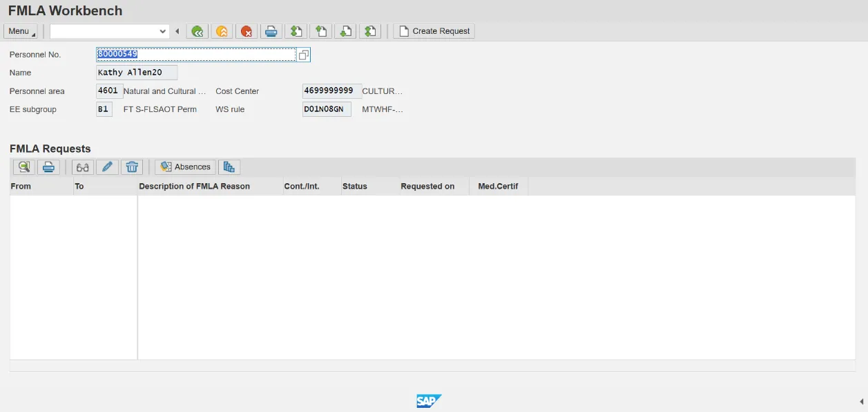This screenshot has height=412, width=868.
Task: Open the Menu dropdown button
Action: click(x=21, y=31)
